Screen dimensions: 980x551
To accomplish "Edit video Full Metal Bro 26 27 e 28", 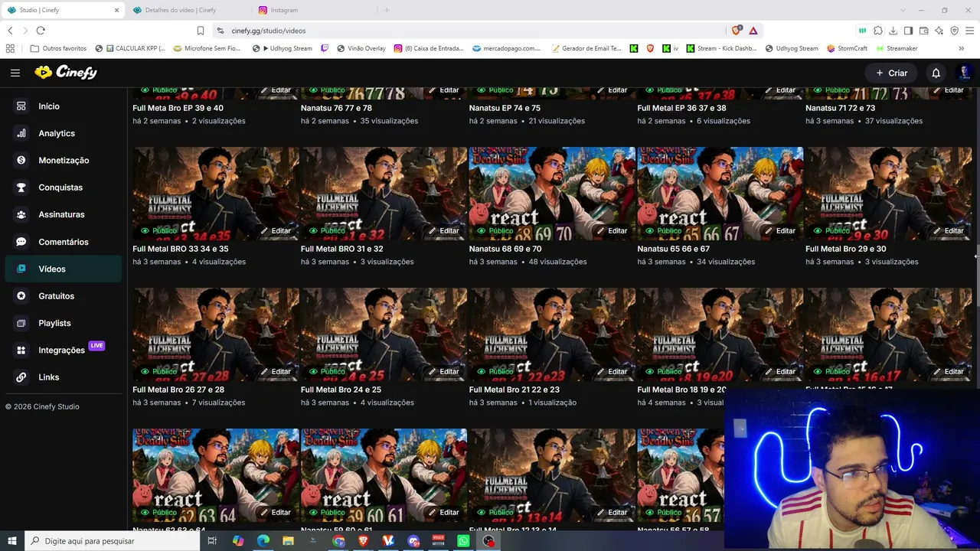I will 276,371.
